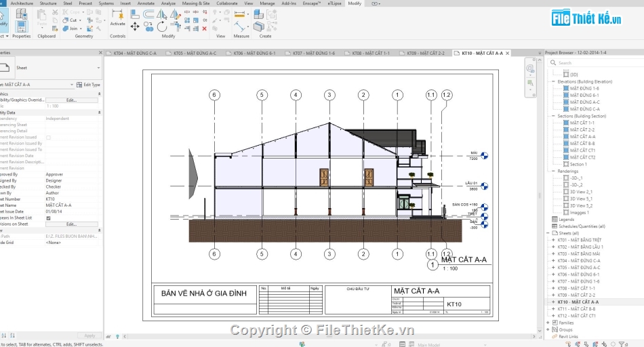Collapse Sections (Building Section) tree node

[x=552, y=116]
